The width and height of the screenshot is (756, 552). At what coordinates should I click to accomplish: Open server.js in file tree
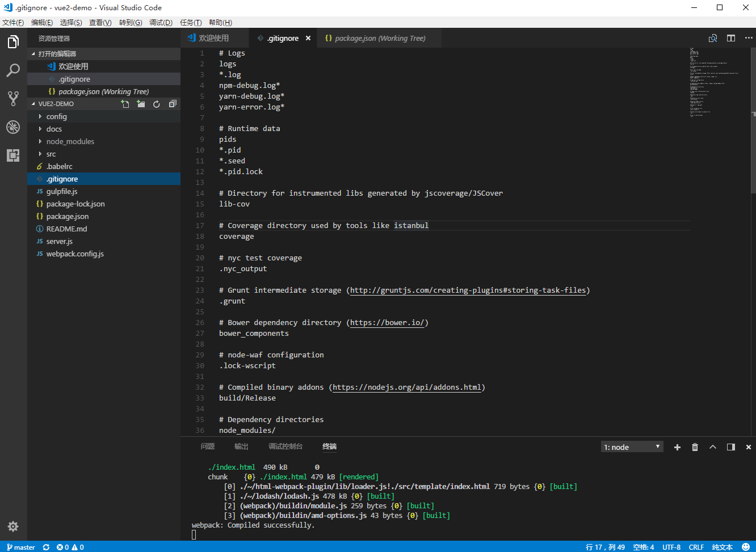[x=104, y=241]
